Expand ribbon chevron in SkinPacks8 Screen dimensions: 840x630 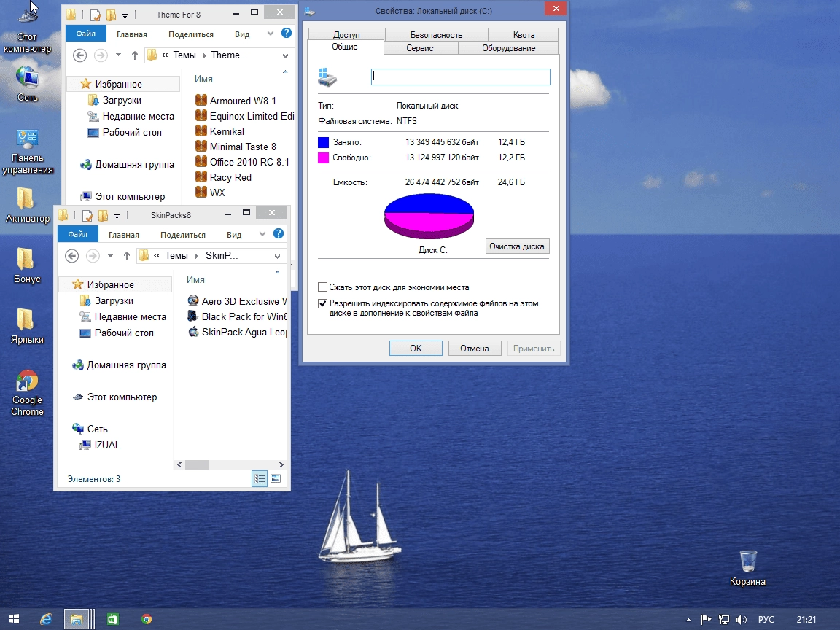(x=262, y=233)
